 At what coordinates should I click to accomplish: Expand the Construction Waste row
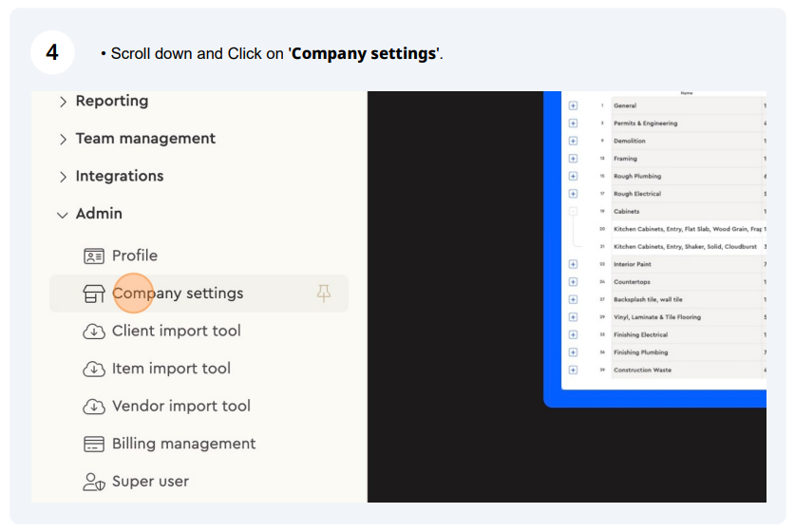(x=573, y=370)
